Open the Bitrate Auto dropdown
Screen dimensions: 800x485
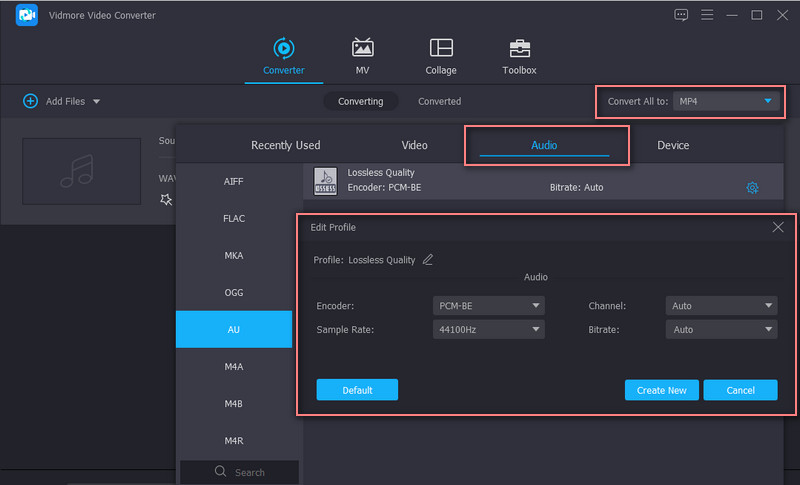pos(720,329)
